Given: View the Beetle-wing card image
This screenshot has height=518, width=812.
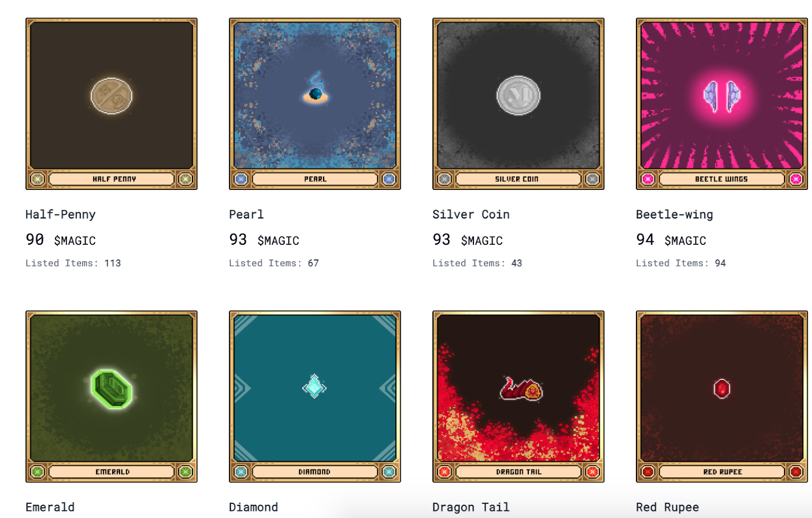Looking at the screenshot, I should pyautogui.click(x=722, y=104).
